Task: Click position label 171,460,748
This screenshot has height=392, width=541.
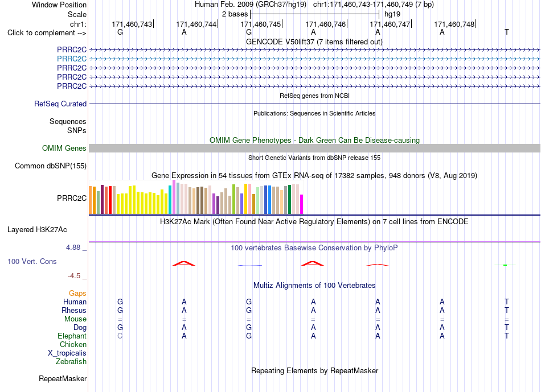Action: click(454, 24)
